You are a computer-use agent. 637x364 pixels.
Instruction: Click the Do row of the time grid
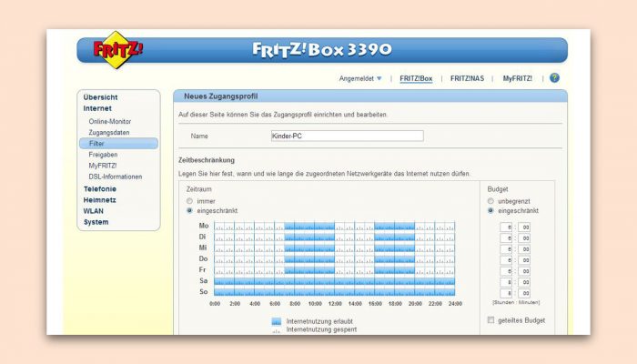click(x=334, y=258)
